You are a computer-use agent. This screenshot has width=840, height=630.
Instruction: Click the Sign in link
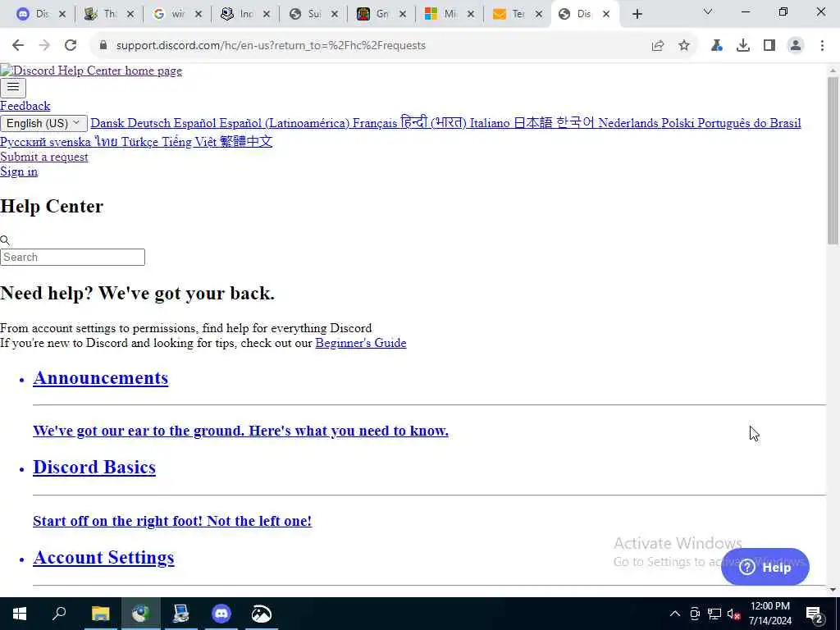pos(19,171)
